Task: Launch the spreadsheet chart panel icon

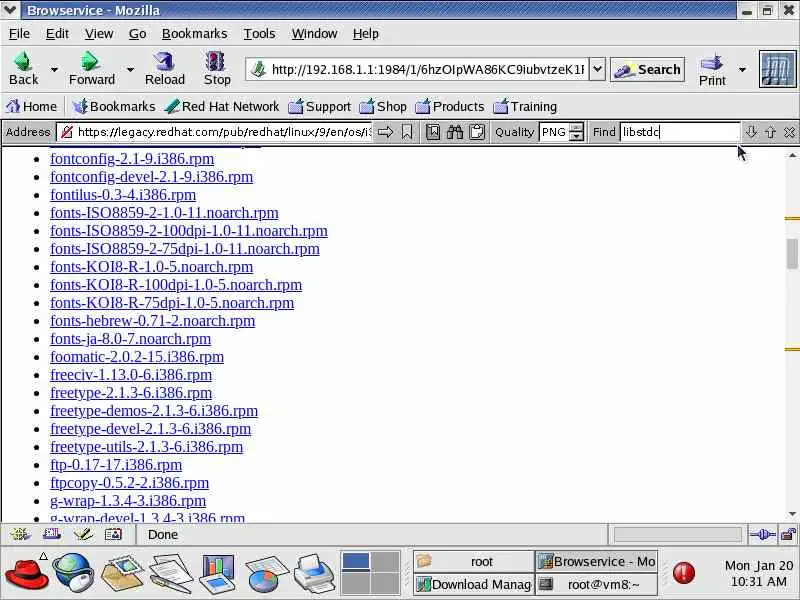Action: click(x=266, y=574)
